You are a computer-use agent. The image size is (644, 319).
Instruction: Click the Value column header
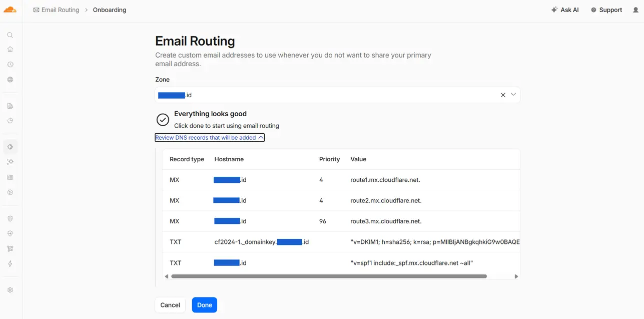[358, 159]
